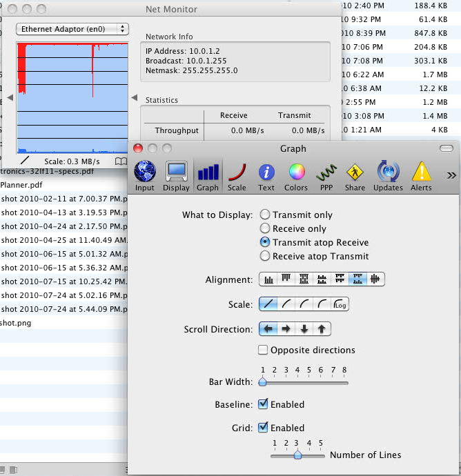Select Receive atop Transmit option

pos(265,257)
